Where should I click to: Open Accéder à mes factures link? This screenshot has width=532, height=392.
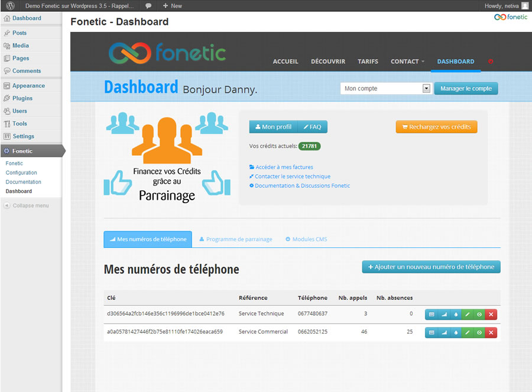coord(281,167)
